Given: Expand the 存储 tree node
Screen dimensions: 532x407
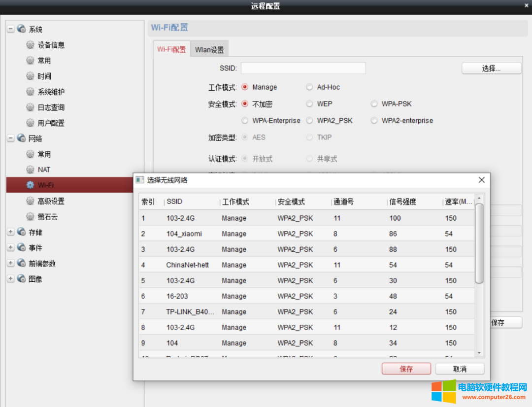Looking at the screenshot, I should point(11,232).
